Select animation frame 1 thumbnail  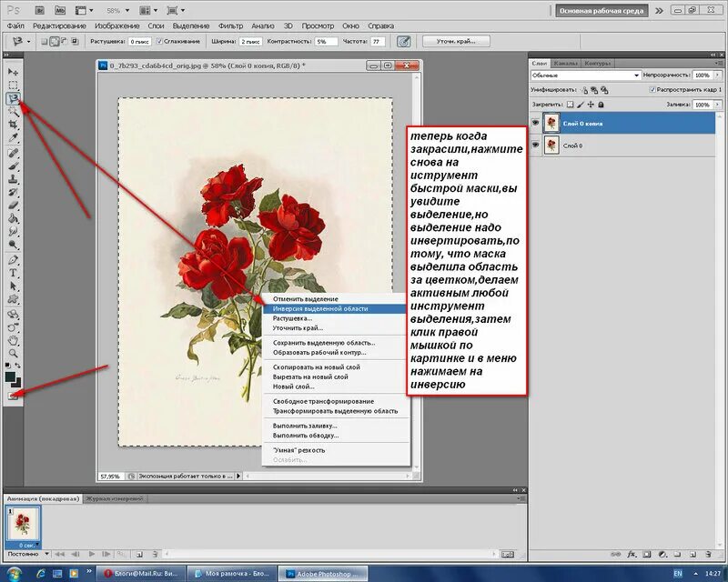(x=22, y=524)
